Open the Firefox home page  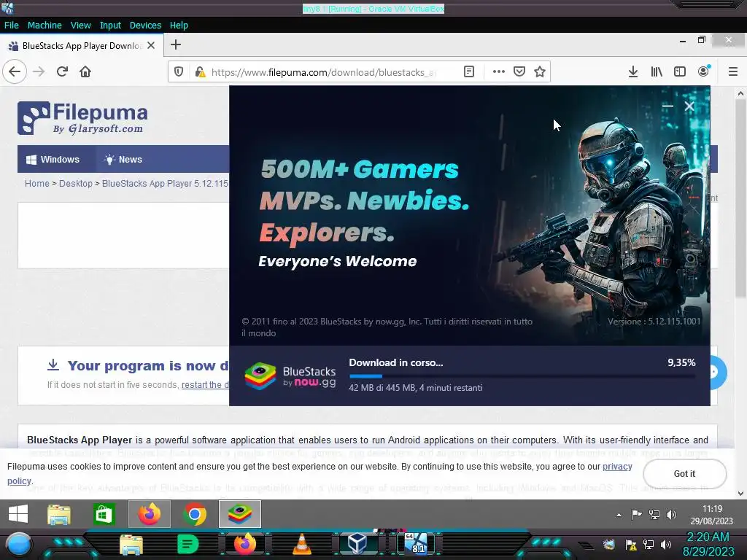point(85,72)
